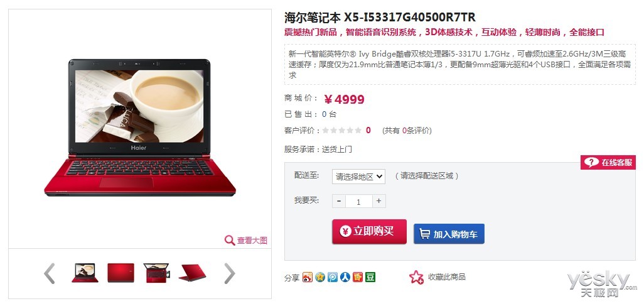The width and height of the screenshot is (644, 306).
Task: Click 加入购物车 add to cart button
Action: pos(449,234)
